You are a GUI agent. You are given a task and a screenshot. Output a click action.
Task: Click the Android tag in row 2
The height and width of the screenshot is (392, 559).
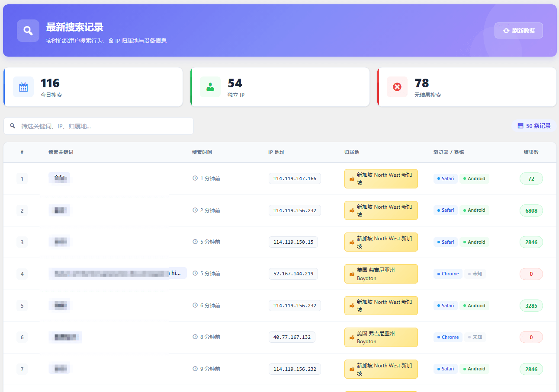(474, 210)
